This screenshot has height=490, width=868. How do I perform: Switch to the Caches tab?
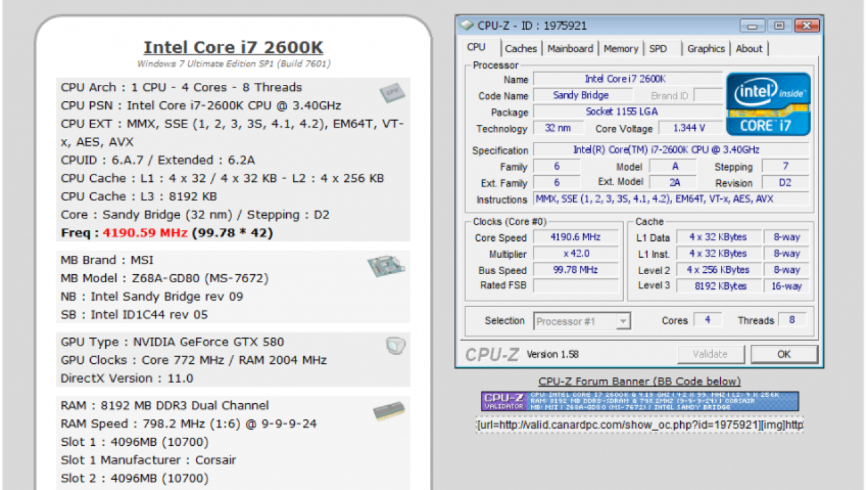tap(521, 49)
